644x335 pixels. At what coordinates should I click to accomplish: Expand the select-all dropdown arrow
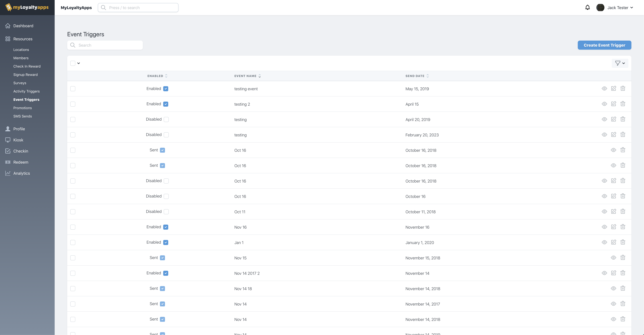(x=78, y=63)
